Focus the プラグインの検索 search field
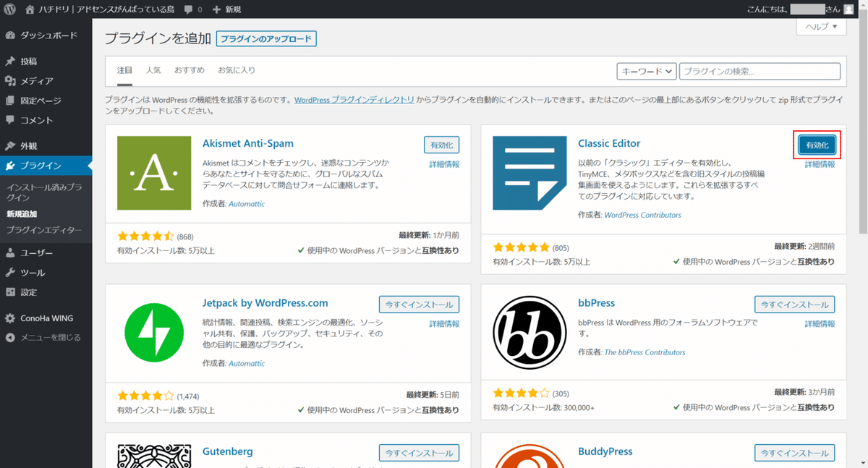 pyautogui.click(x=760, y=71)
